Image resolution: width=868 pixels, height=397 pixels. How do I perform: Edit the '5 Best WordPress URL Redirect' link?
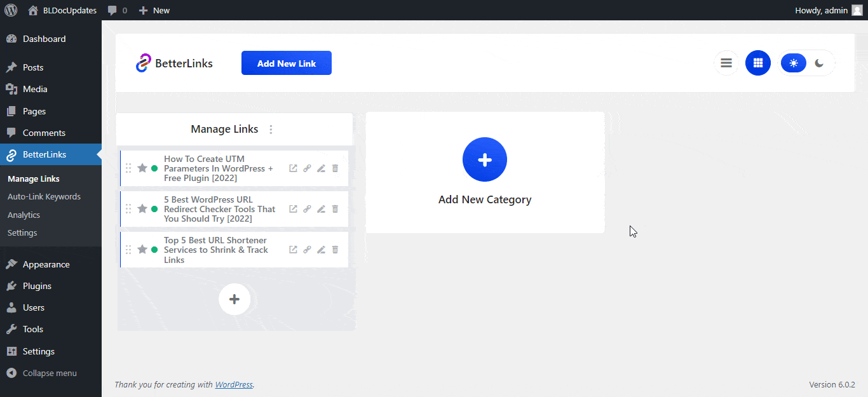tap(321, 208)
